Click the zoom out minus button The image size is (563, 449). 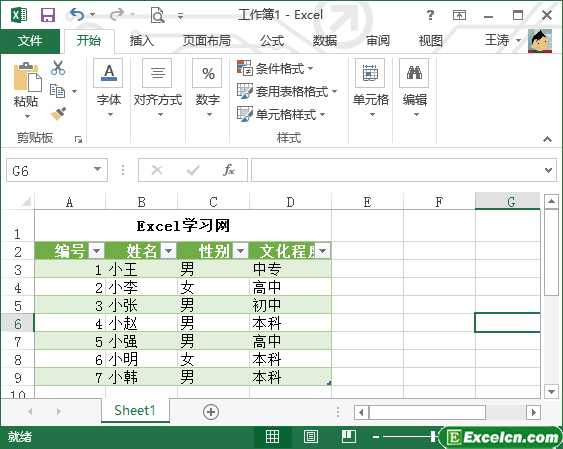pos(376,437)
